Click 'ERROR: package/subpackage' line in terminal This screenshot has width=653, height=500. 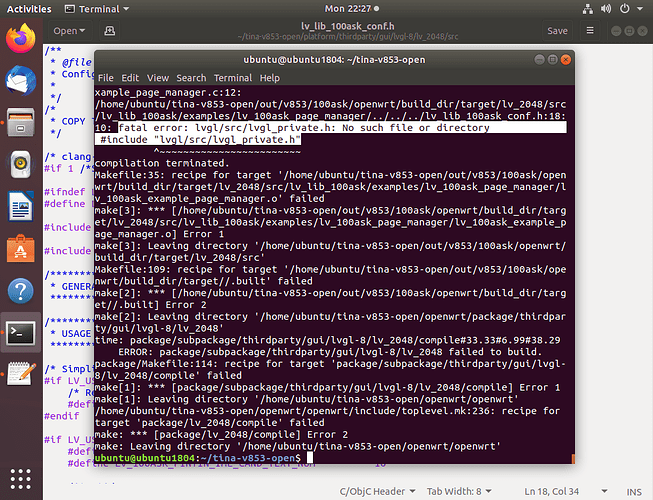[330, 352]
